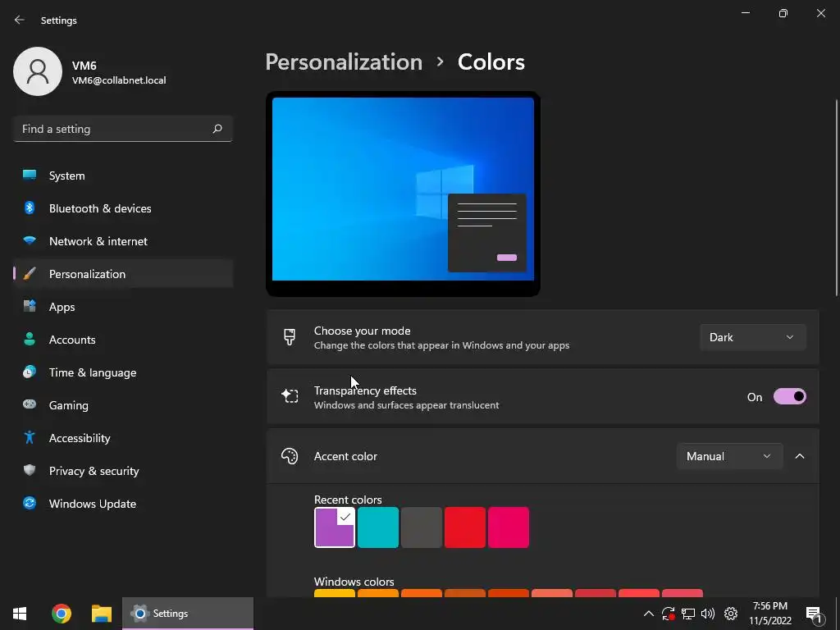The width and height of the screenshot is (840, 630).
Task: Click the Privacy shield icon
Action: point(30,470)
